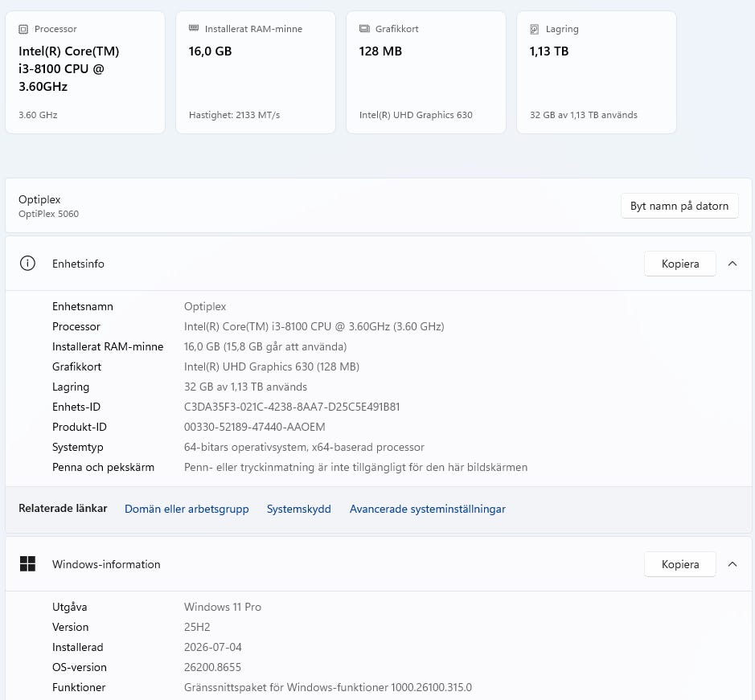Click Utgåva value Windows 11 Pro
The width and height of the screenshot is (755, 700).
223,607
